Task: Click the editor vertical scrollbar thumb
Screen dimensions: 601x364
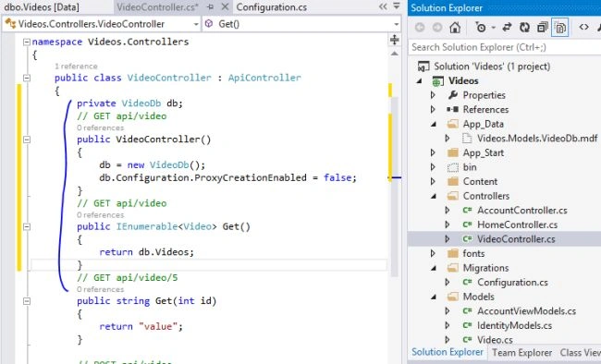Action: click(x=395, y=187)
